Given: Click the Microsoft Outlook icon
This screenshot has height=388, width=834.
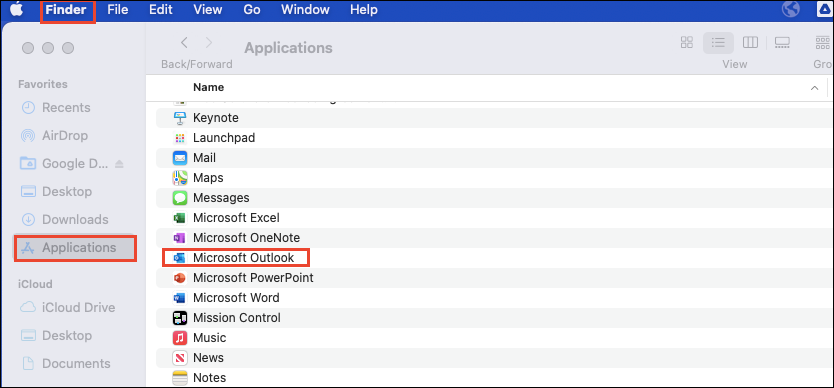Looking at the screenshot, I should [180, 258].
